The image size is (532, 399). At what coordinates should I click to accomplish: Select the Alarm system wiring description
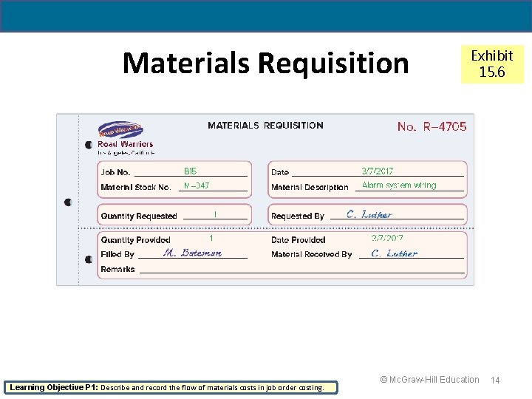click(399, 185)
